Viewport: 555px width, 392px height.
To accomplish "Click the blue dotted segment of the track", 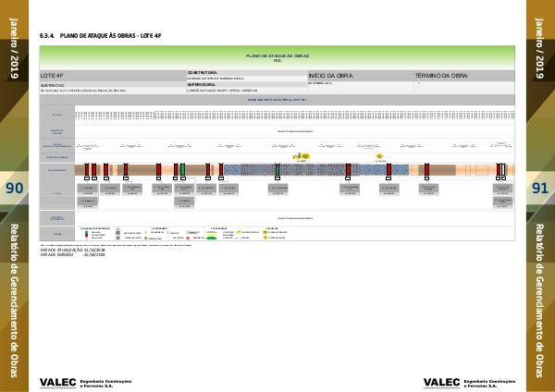I will point(305,169).
